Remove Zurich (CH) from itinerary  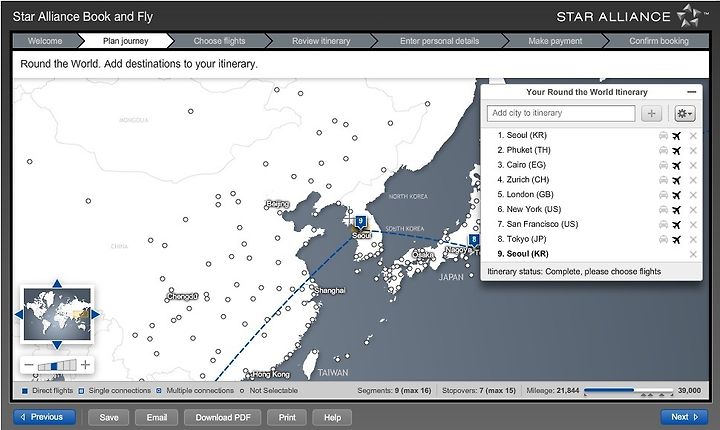click(693, 180)
